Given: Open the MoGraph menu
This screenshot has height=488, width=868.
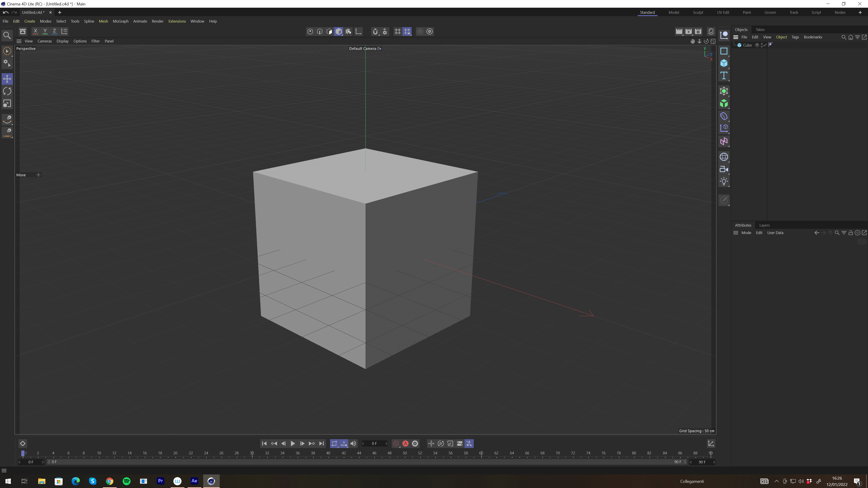Looking at the screenshot, I should [x=120, y=21].
